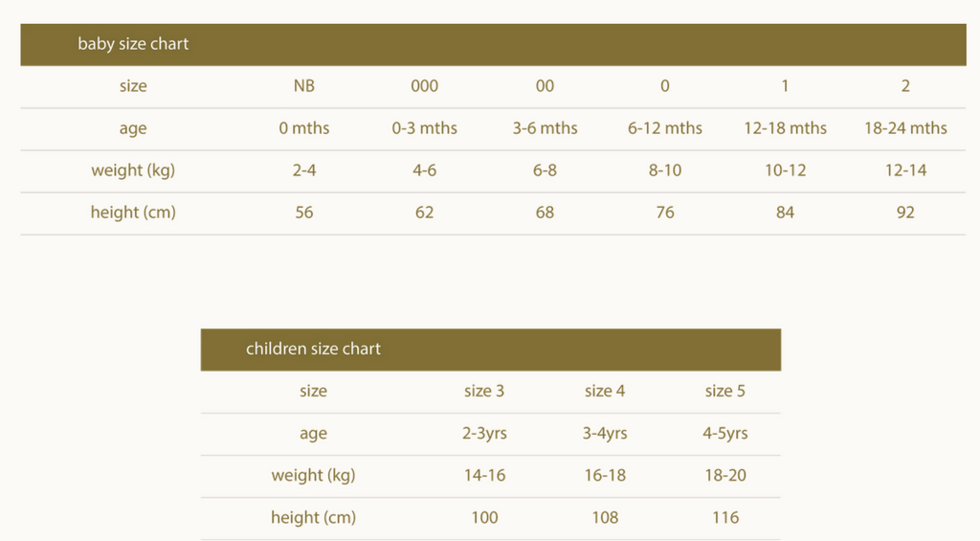Viewport: 980px width, 541px height.
Task: Select size 4 in children chart
Action: click(605, 391)
